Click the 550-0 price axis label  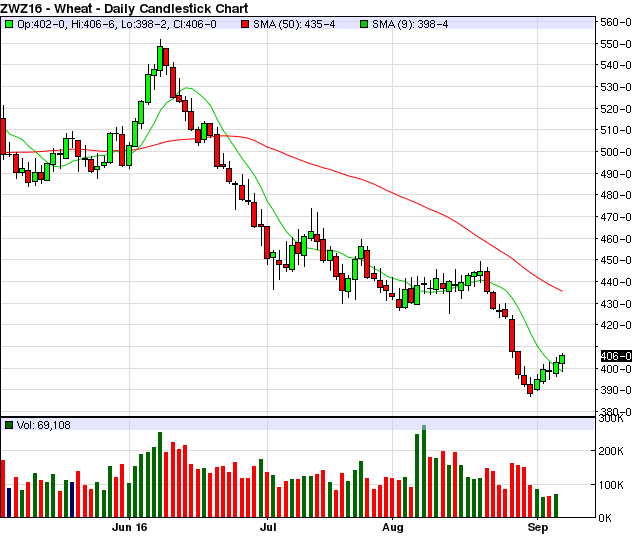(616, 44)
